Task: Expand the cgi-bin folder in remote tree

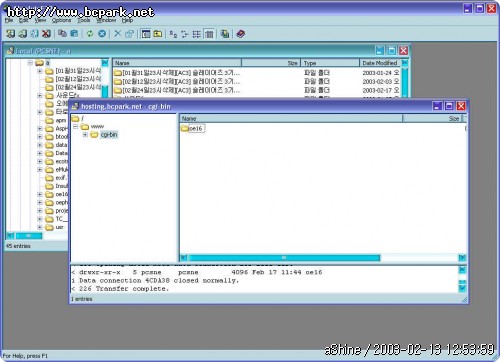Action: pos(85,135)
